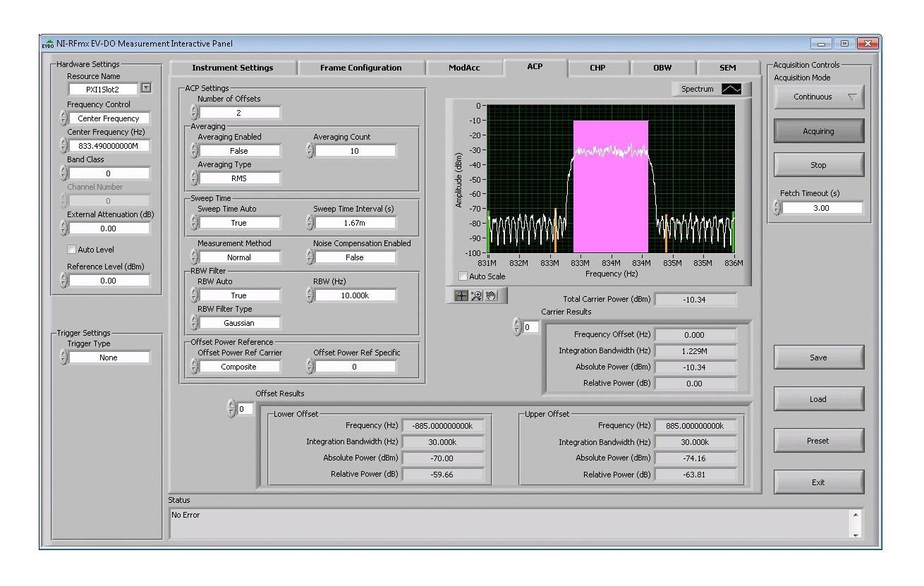Viewport: 924px width, 586px height.
Task: Open the ModAcc tab
Action: [x=464, y=68]
